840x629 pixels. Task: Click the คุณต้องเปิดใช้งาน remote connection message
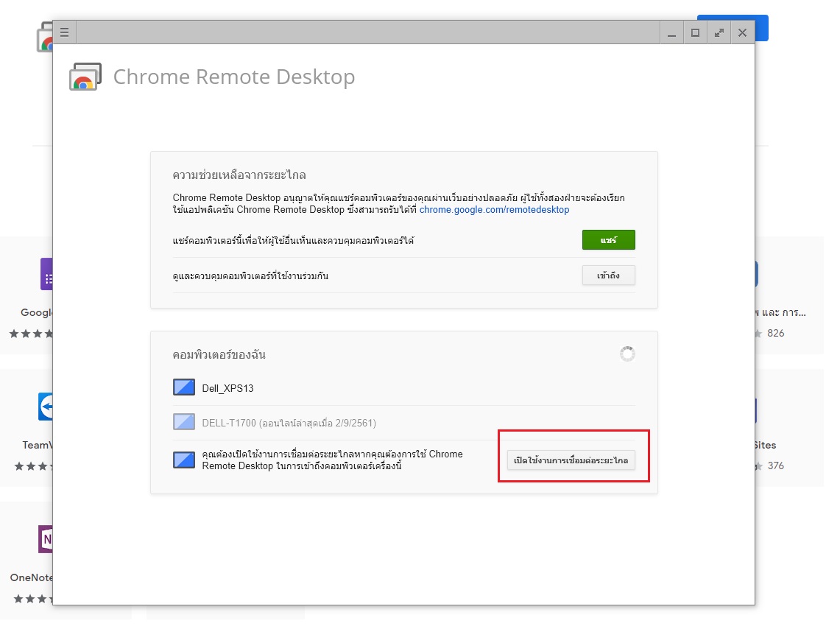coord(332,460)
